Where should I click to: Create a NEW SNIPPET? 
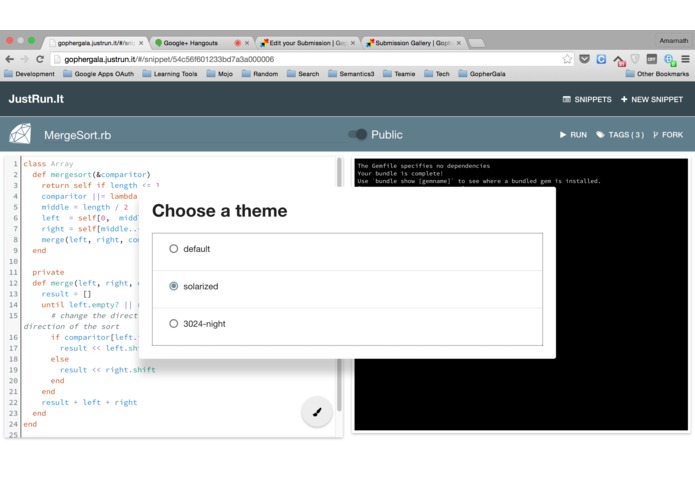pos(652,99)
